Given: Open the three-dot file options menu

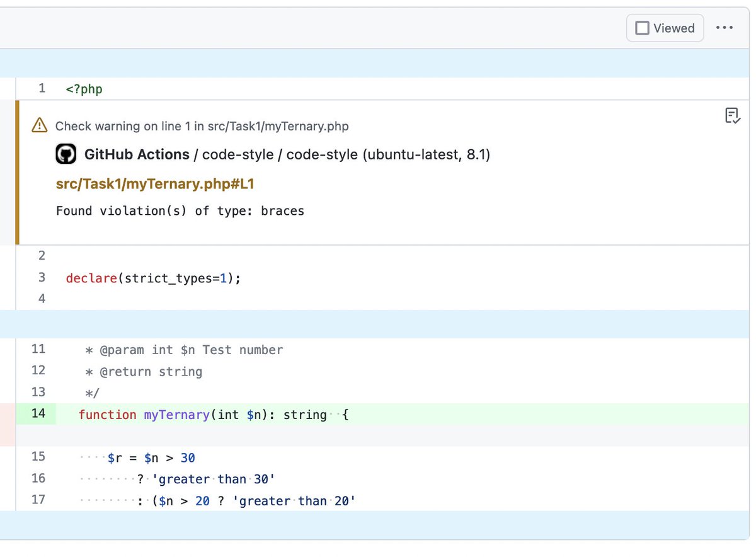Looking at the screenshot, I should [x=724, y=28].
